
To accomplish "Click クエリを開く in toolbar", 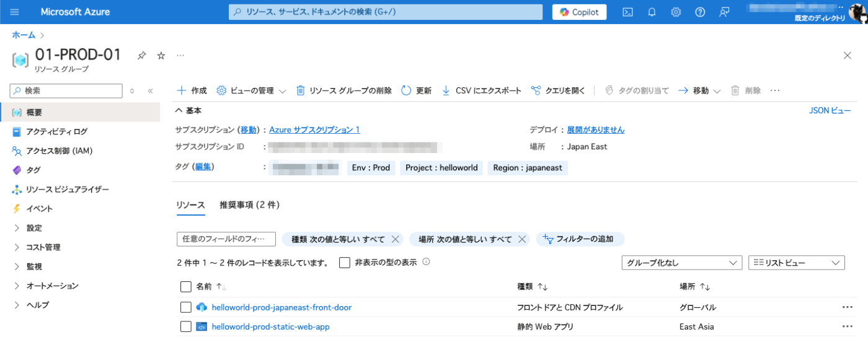I will tap(558, 90).
